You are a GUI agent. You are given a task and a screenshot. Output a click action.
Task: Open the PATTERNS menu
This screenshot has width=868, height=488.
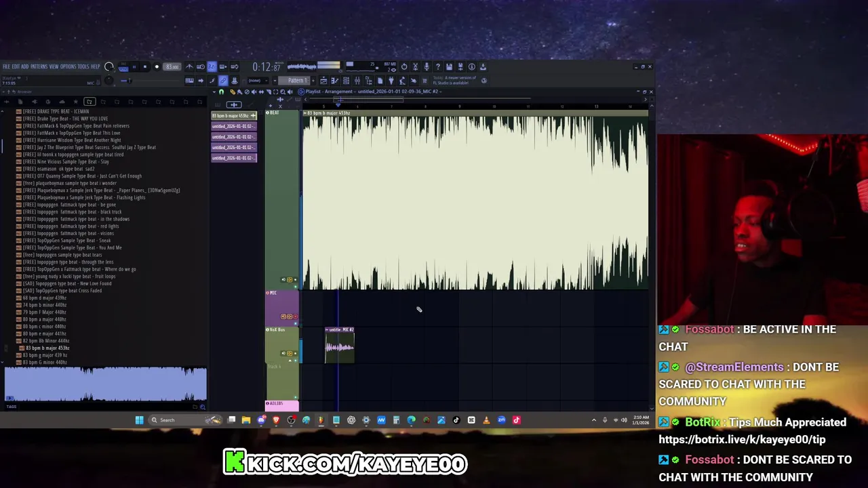pos(39,66)
